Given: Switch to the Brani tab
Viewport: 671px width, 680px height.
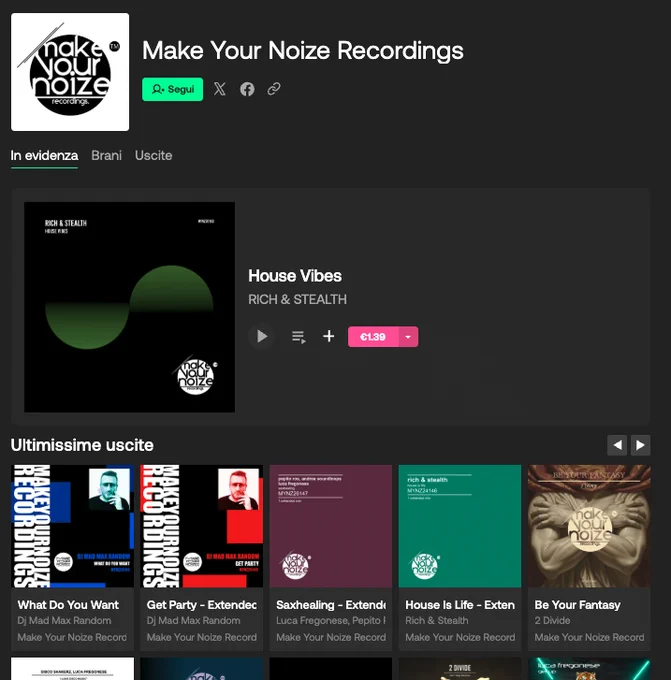Looking at the screenshot, I should tap(106, 155).
